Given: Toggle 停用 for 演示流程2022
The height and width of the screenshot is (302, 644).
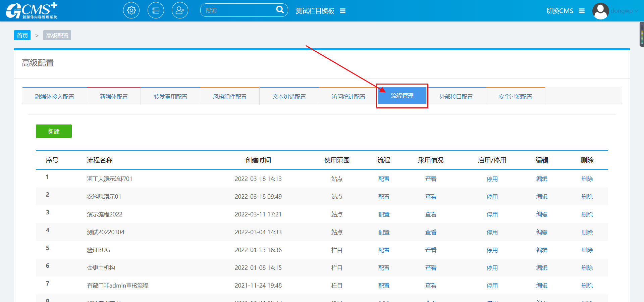Looking at the screenshot, I should [x=492, y=214].
